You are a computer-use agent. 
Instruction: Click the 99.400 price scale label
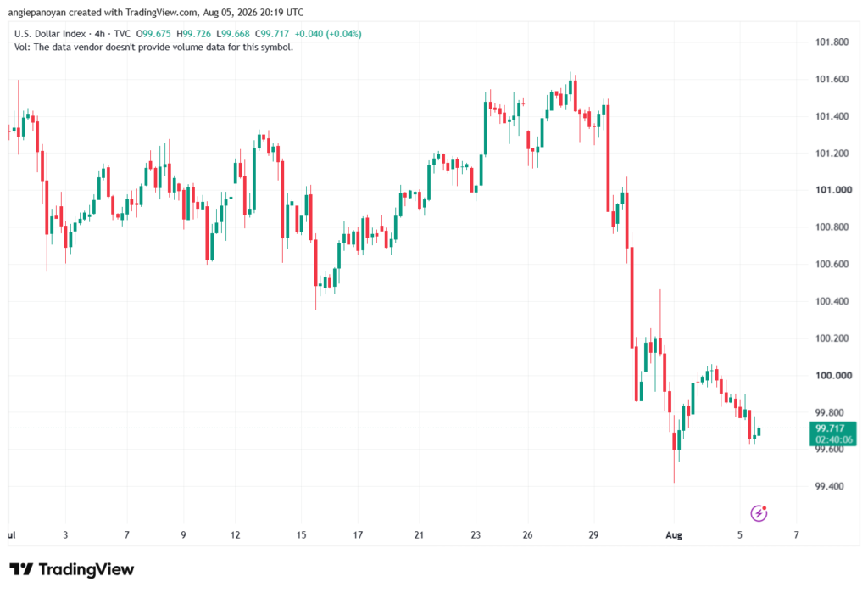(829, 486)
